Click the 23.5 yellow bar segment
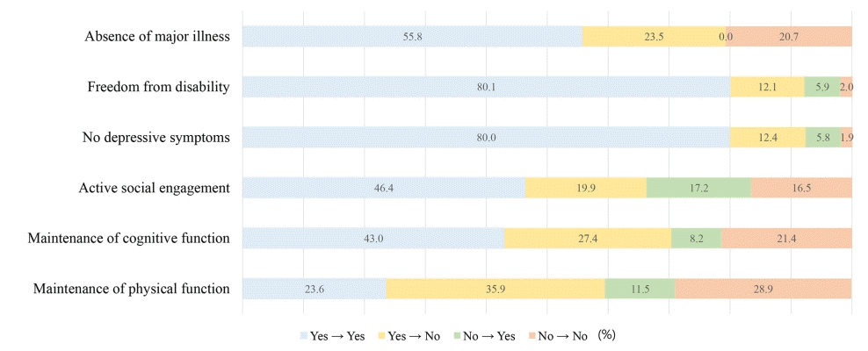The height and width of the screenshot is (351, 868). click(655, 36)
